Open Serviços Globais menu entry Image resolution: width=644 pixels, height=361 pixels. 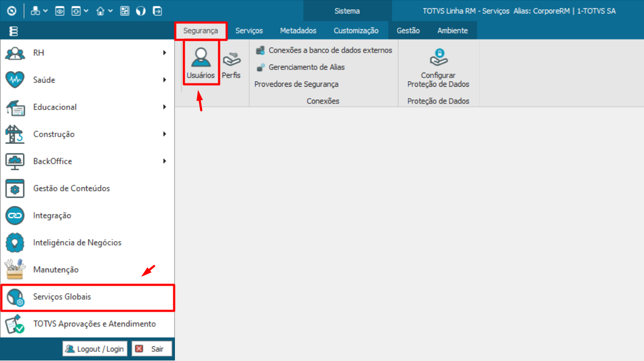click(x=88, y=297)
